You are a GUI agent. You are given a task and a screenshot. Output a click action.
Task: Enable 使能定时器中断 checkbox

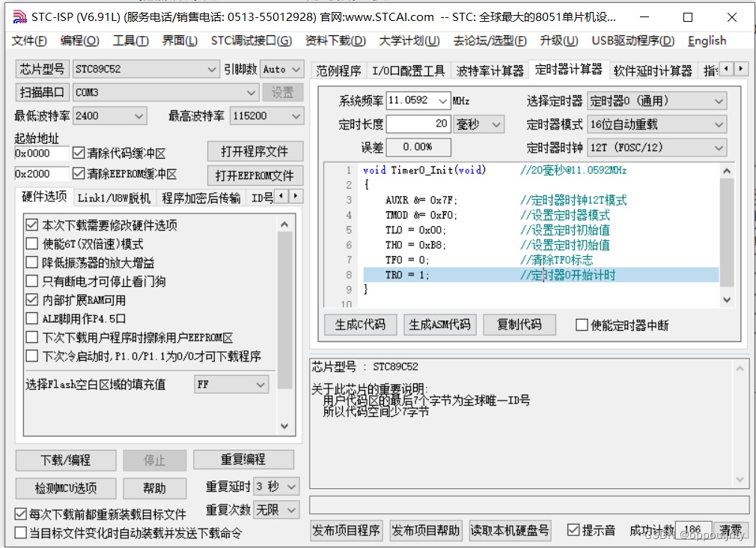coord(582,325)
